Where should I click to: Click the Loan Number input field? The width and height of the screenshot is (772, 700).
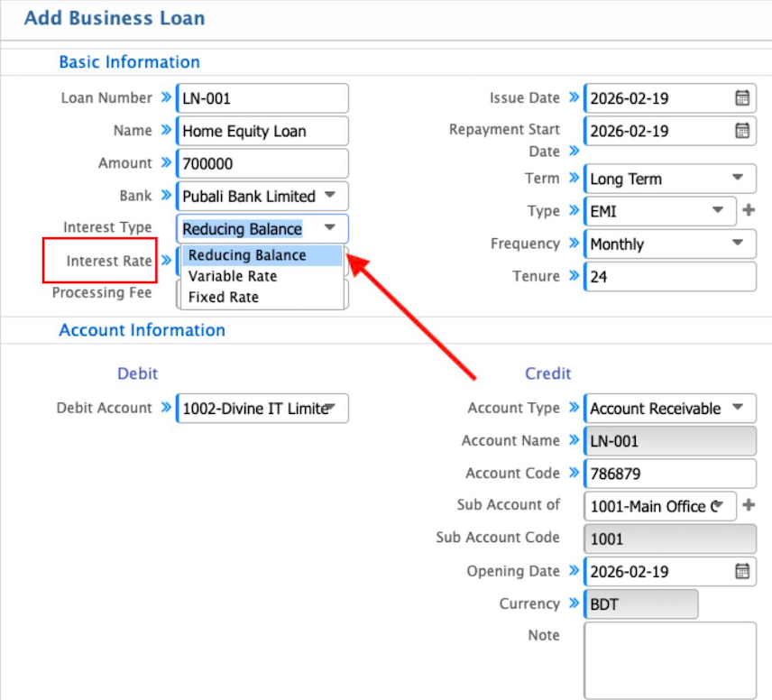(262, 98)
